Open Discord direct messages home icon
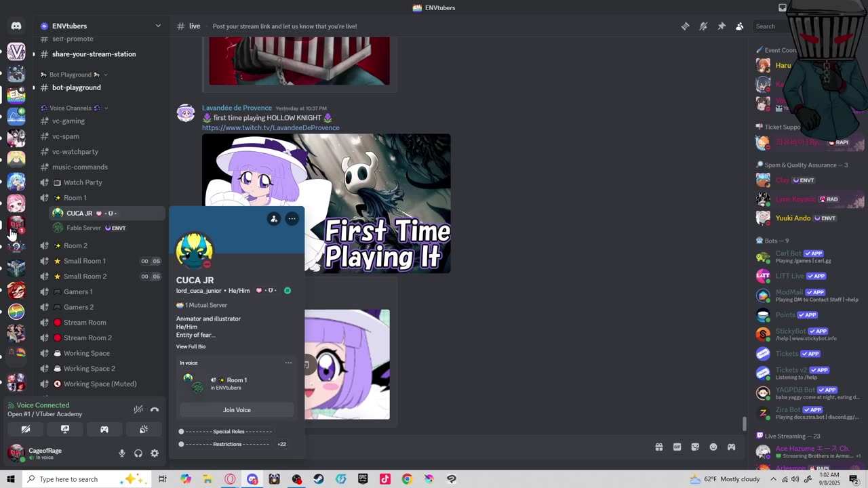 click(16, 26)
